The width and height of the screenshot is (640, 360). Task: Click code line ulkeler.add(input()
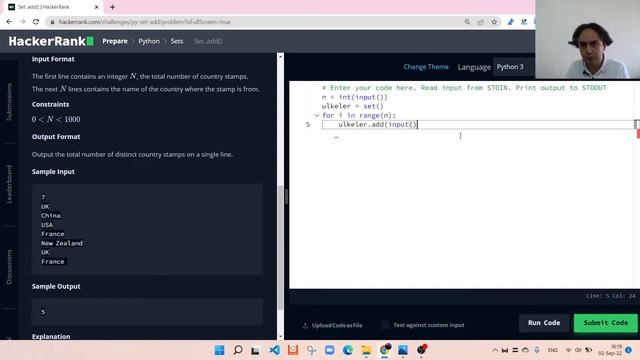378,124
